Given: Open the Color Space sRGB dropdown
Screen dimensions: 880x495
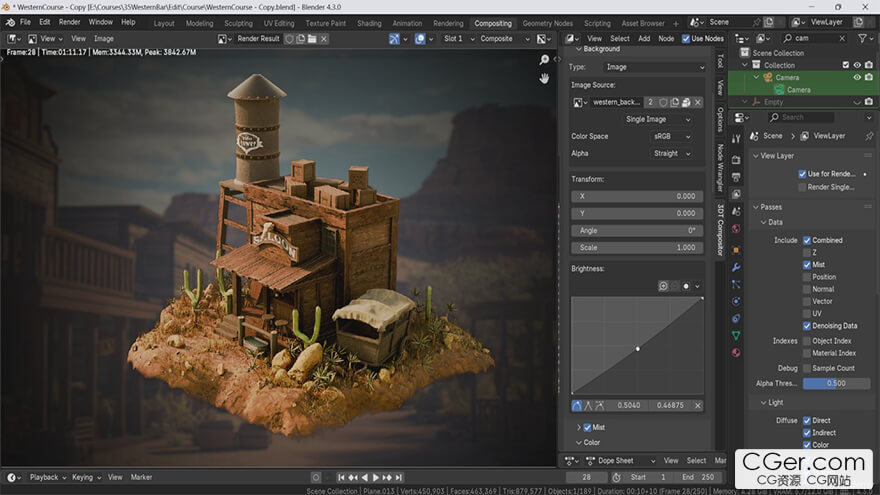Looking at the screenshot, I should pos(671,136).
